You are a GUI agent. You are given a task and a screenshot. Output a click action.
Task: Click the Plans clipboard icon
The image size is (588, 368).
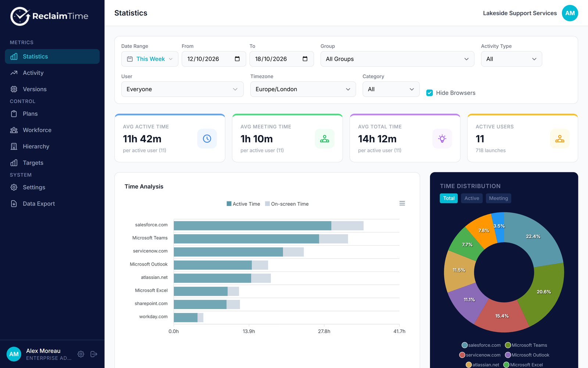(x=14, y=114)
